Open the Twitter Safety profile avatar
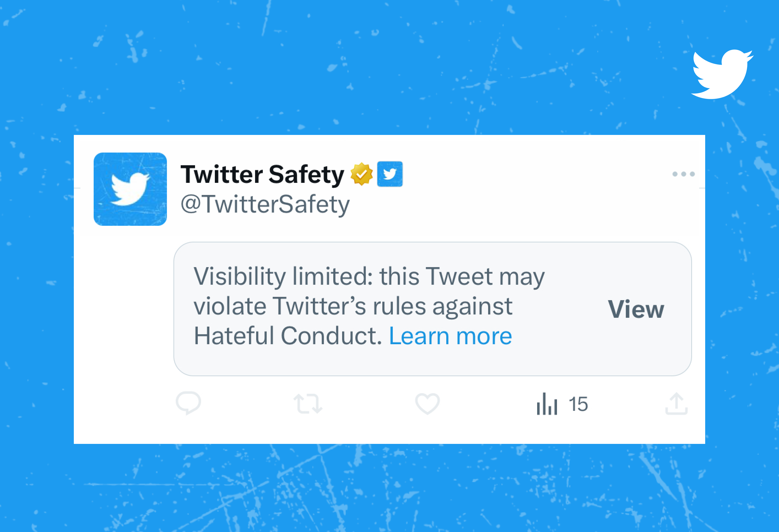Viewport: 779px width, 532px height. click(130, 189)
